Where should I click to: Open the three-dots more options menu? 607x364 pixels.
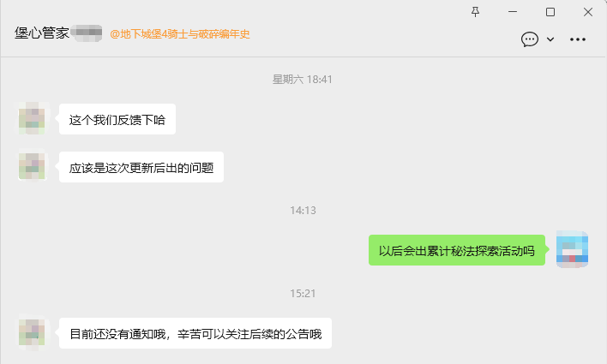[x=578, y=39]
